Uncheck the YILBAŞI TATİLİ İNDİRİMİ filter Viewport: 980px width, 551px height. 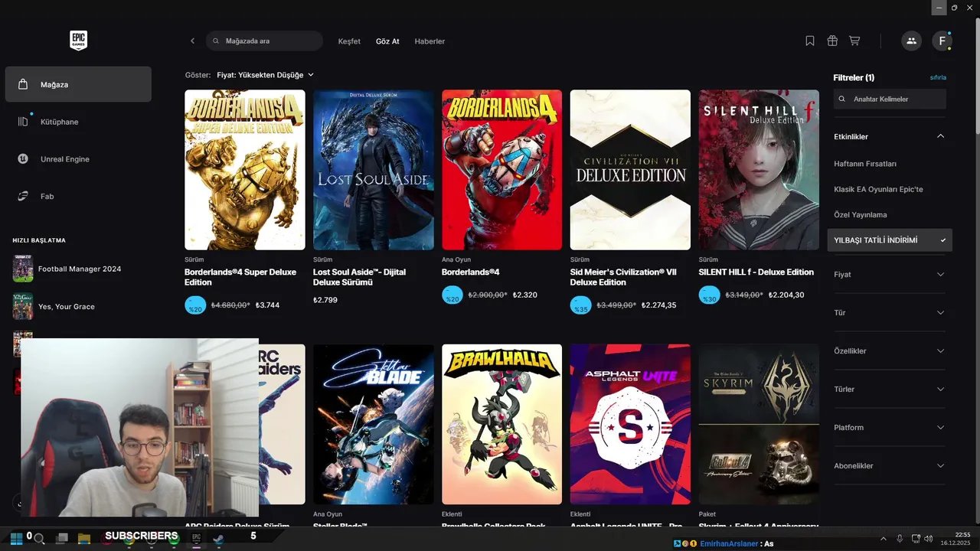coord(890,240)
